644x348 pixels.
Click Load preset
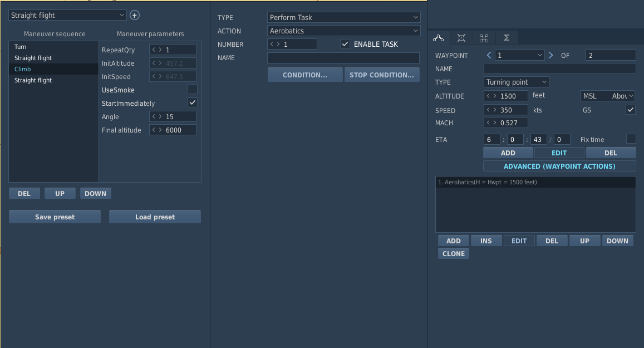click(155, 217)
